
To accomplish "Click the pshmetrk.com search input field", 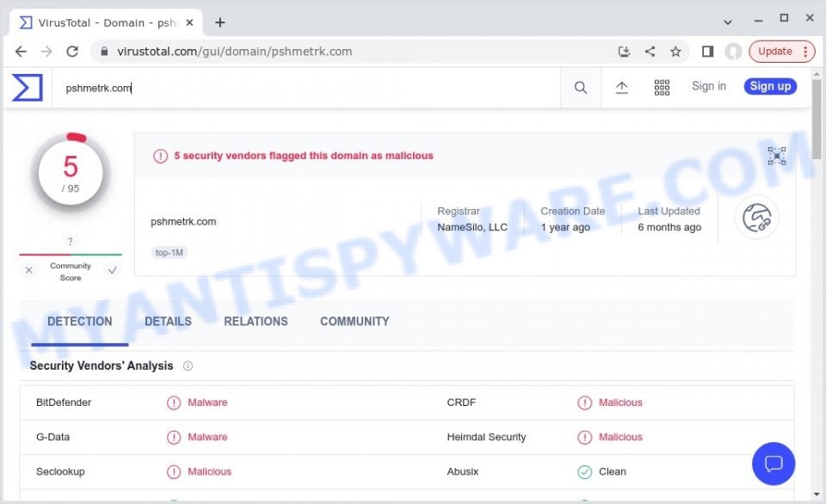I will [305, 88].
